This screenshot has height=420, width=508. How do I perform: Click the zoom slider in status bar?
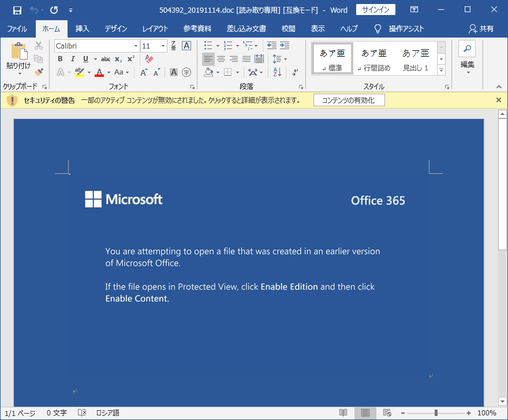[x=436, y=412]
